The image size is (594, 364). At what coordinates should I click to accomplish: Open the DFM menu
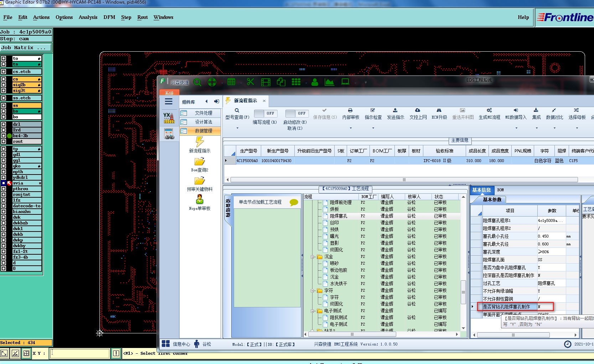coord(109,17)
